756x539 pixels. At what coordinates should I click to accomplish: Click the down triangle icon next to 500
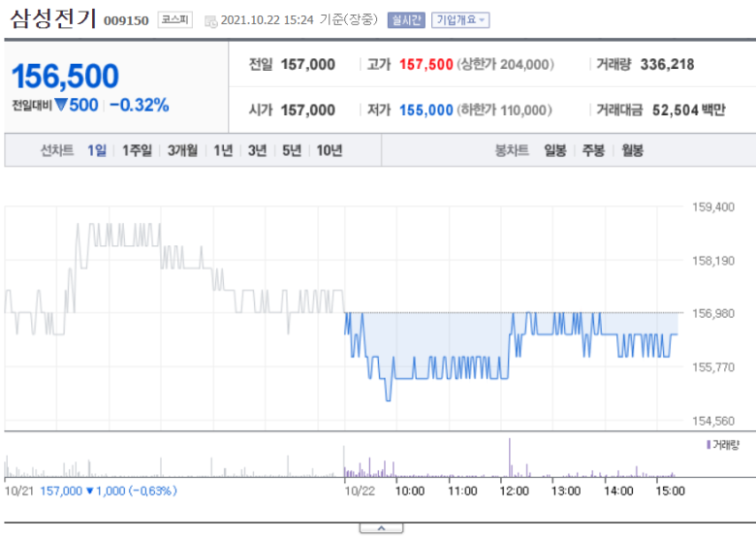[60, 104]
